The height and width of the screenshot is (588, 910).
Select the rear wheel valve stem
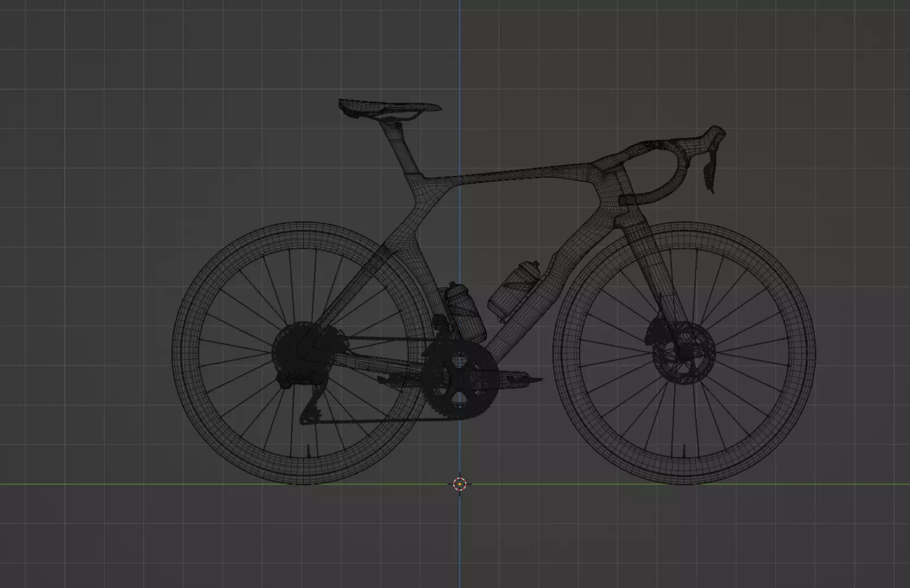point(310,451)
